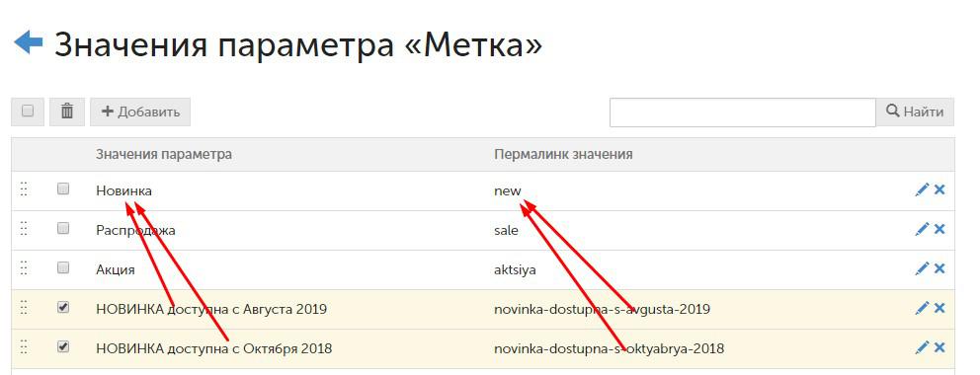Remove the Акция value with X icon
The image size is (980, 375).
pos(939,268)
